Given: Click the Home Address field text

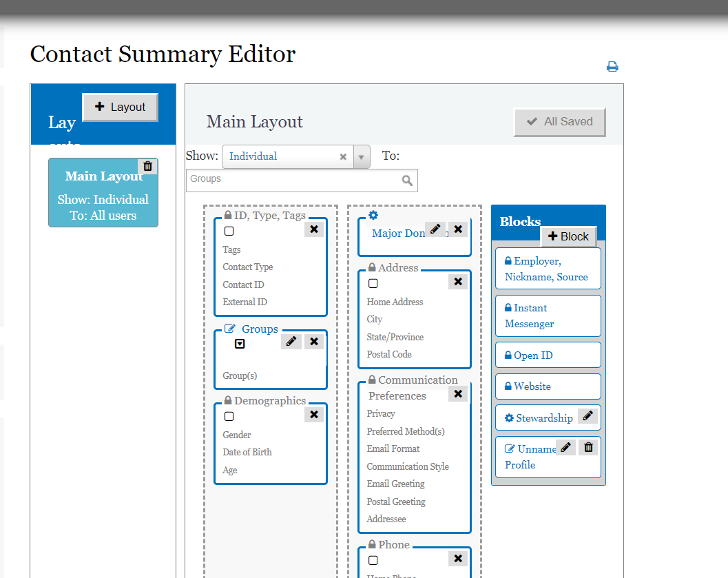Looking at the screenshot, I should click(395, 302).
